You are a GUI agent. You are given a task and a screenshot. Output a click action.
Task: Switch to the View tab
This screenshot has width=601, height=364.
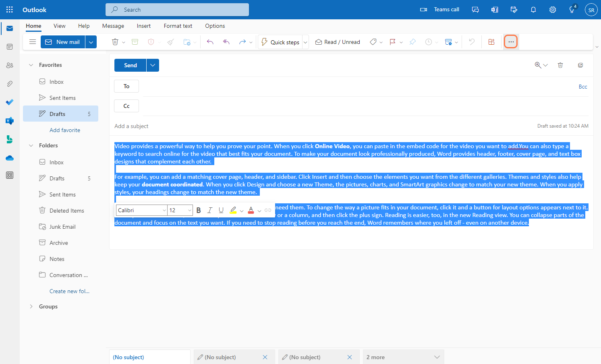point(60,26)
